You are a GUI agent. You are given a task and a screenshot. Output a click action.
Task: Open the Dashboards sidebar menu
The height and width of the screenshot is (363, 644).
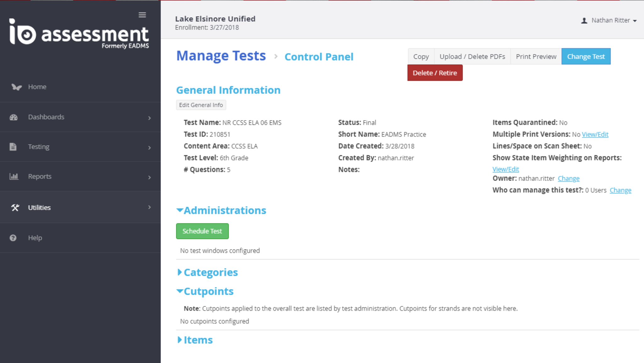46,117
